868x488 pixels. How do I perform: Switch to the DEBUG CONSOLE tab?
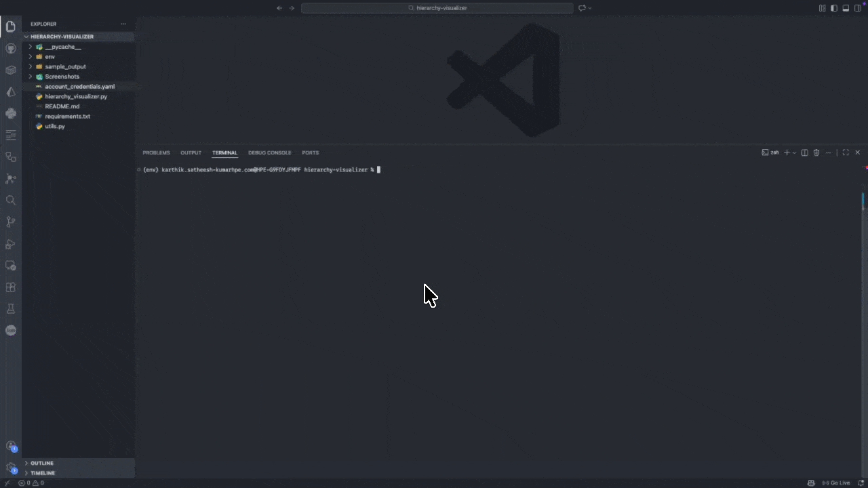pos(269,152)
